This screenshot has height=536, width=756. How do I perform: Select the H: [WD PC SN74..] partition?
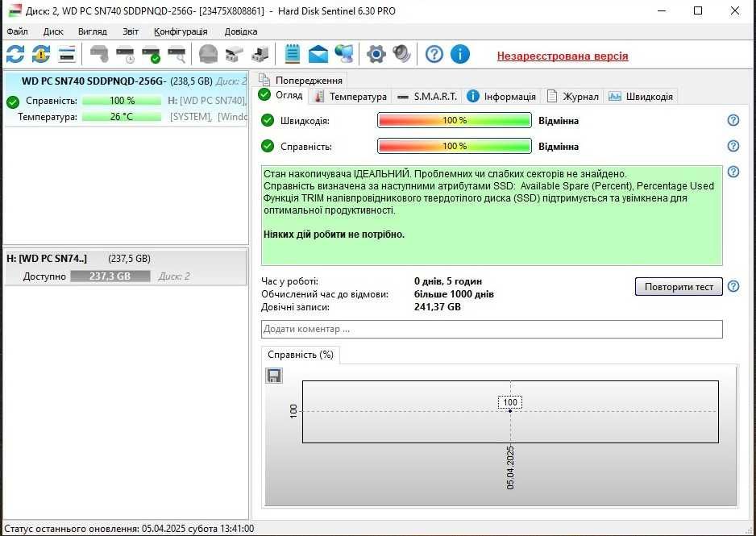pos(126,268)
